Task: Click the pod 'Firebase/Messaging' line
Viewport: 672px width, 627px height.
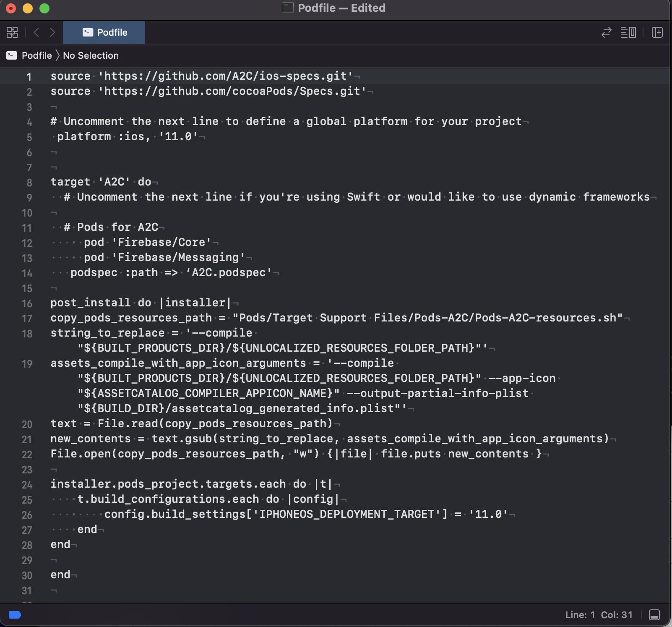Action: [x=164, y=257]
